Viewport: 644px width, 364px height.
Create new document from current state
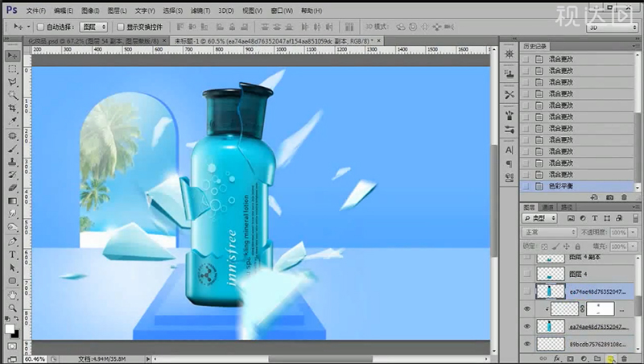click(594, 197)
